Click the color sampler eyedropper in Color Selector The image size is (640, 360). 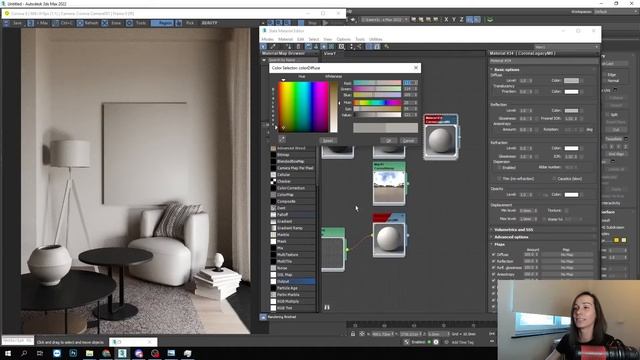tap(282, 140)
